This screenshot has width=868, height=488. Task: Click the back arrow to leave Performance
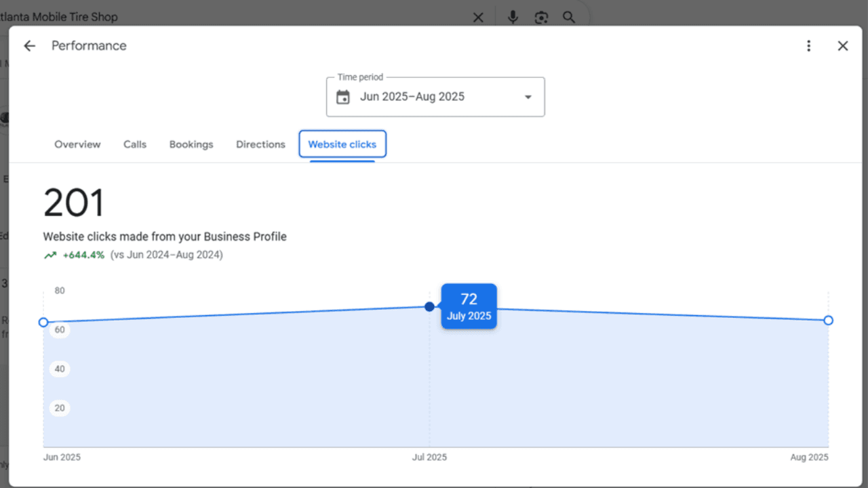click(28, 45)
